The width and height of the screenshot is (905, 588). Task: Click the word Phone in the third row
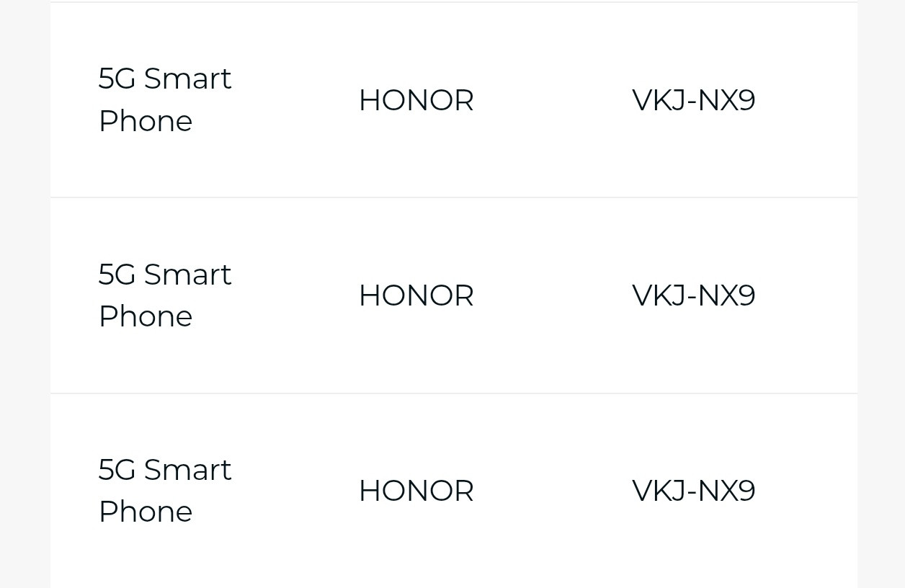[x=146, y=512]
